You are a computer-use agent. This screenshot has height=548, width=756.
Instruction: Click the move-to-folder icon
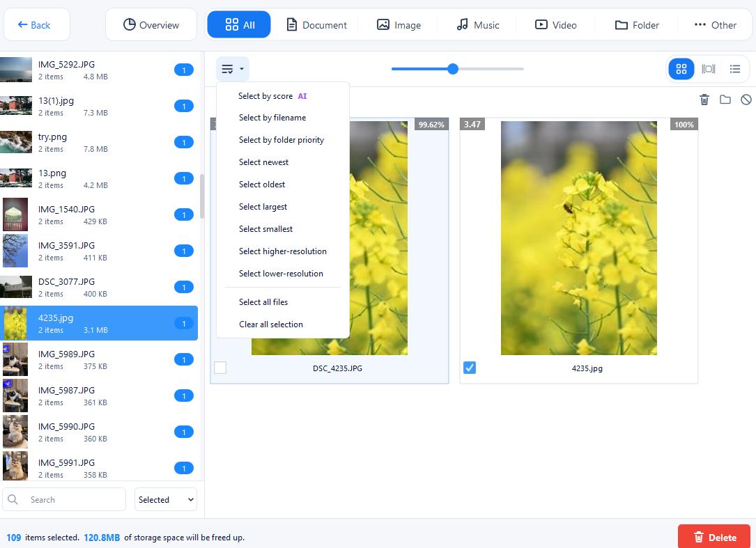click(725, 100)
